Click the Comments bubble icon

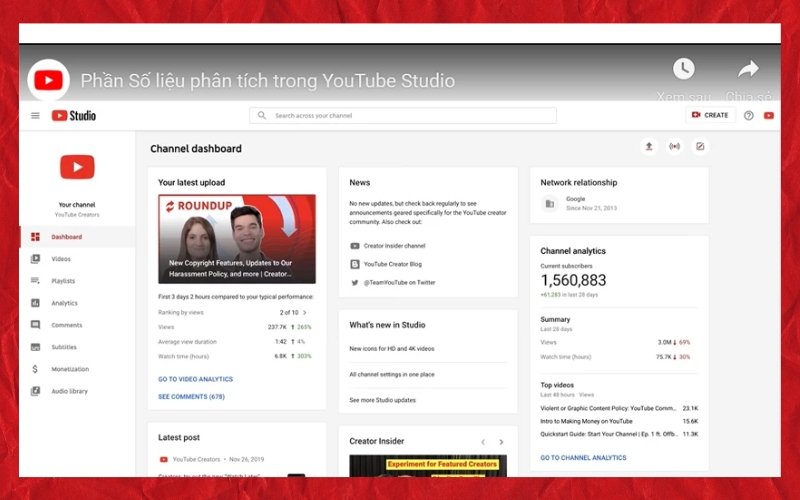[35, 325]
